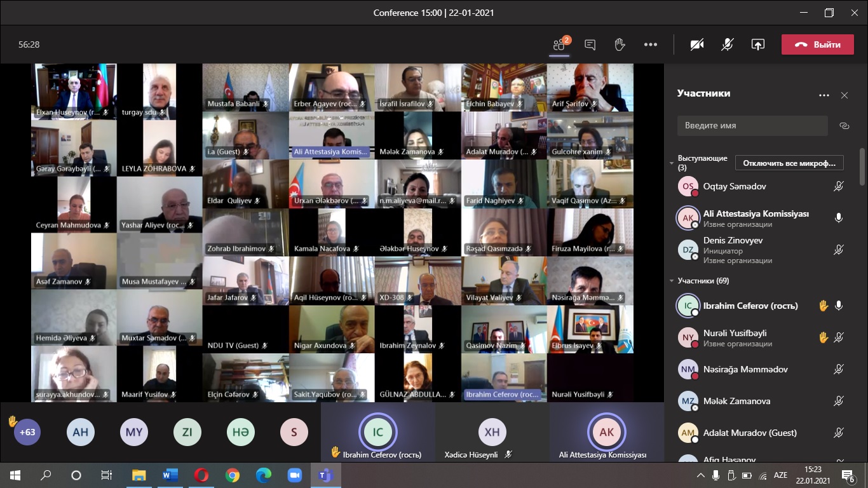Click the Vilayat Valiyev video tile
The width and height of the screenshot is (868, 488).
pyautogui.click(x=504, y=281)
